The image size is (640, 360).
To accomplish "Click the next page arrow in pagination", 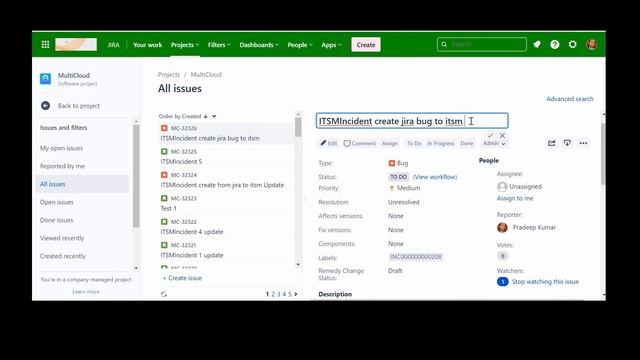I will point(296,294).
